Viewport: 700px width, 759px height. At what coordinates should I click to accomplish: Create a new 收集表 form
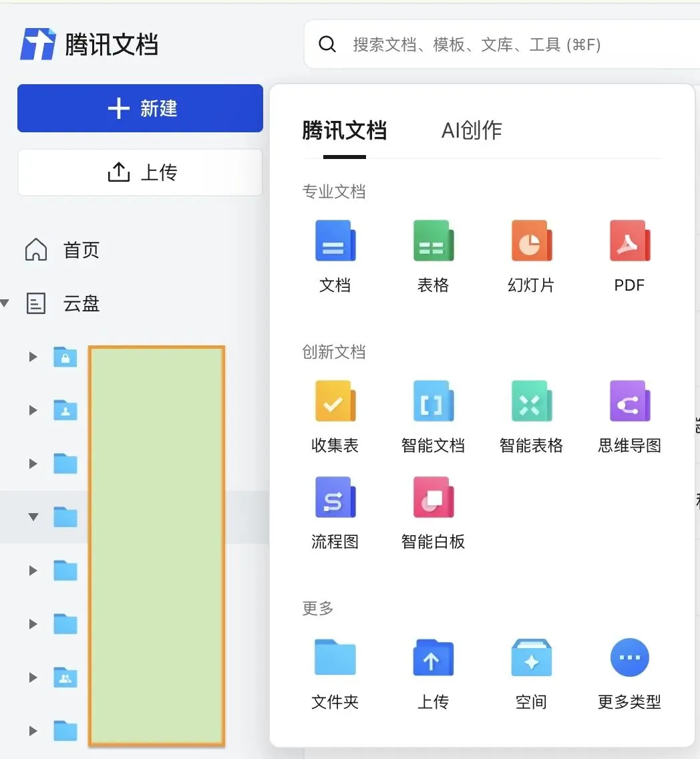[x=335, y=417]
